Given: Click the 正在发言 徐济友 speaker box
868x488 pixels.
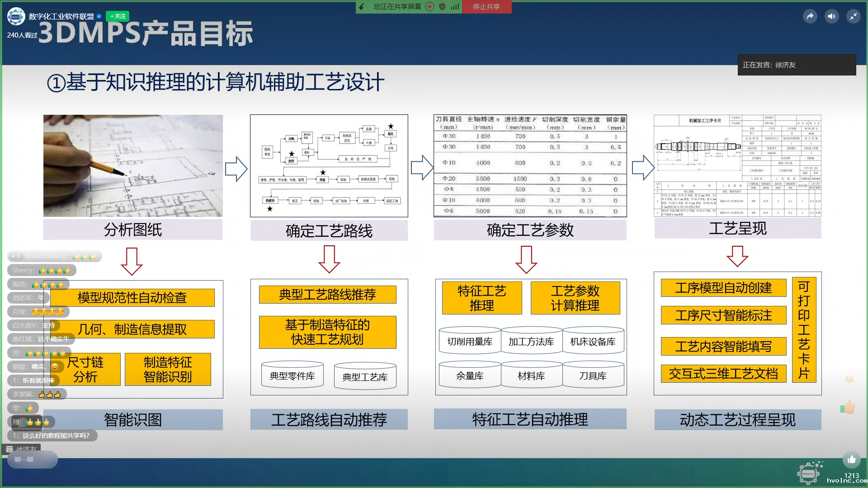Looking at the screenshot, I should (x=797, y=65).
